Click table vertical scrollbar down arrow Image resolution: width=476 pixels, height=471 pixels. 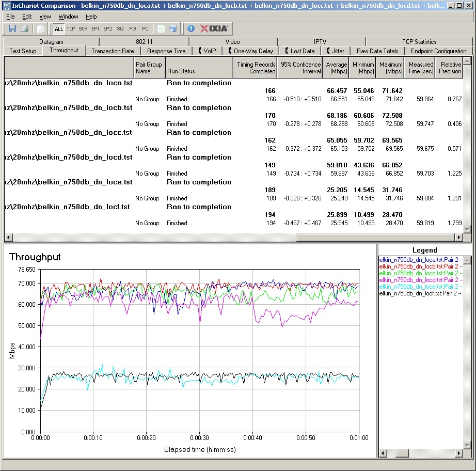[467, 229]
